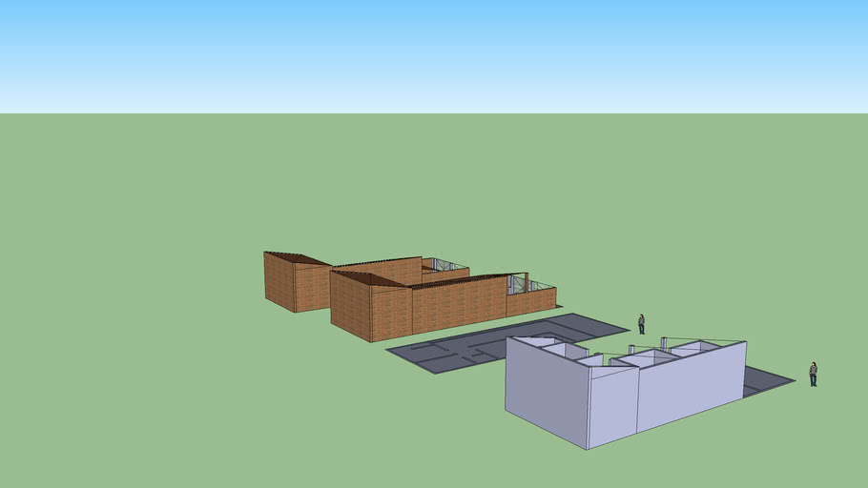Image resolution: width=868 pixels, height=488 pixels.
Task: Click the person at the far right
Action: click(x=814, y=374)
